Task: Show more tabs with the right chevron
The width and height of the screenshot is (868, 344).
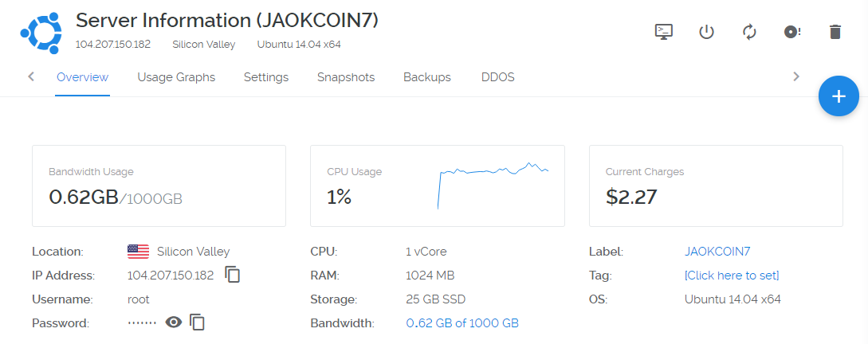Action: coord(796,77)
